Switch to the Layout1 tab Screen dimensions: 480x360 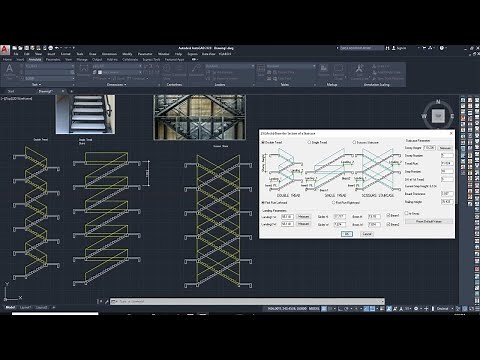tap(25, 307)
